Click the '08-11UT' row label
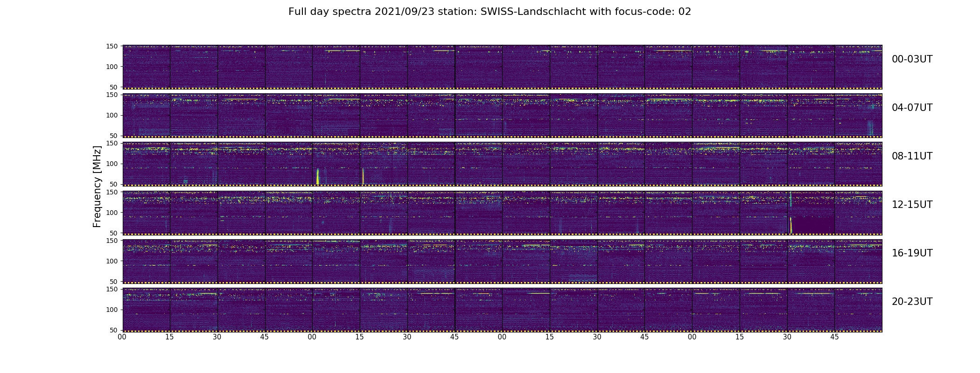980x373 pixels. [x=912, y=156]
